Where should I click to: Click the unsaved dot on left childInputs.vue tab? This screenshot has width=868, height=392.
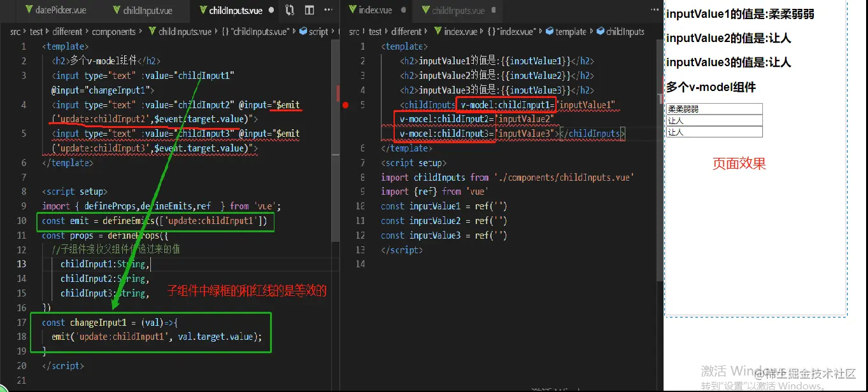(x=271, y=11)
